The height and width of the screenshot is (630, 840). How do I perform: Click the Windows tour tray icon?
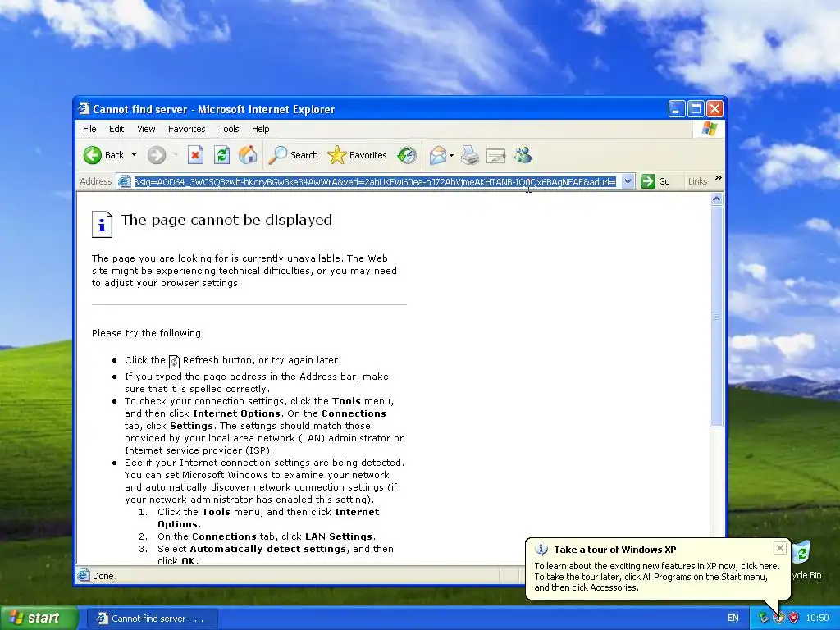pyautogui.click(x=779, y=619)
